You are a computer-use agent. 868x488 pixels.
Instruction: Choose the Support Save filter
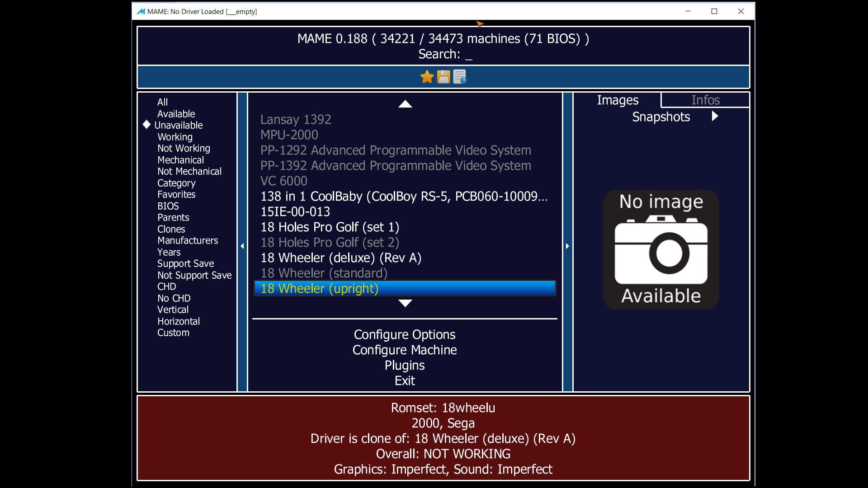pyautogui.click(x=185, y=263)
